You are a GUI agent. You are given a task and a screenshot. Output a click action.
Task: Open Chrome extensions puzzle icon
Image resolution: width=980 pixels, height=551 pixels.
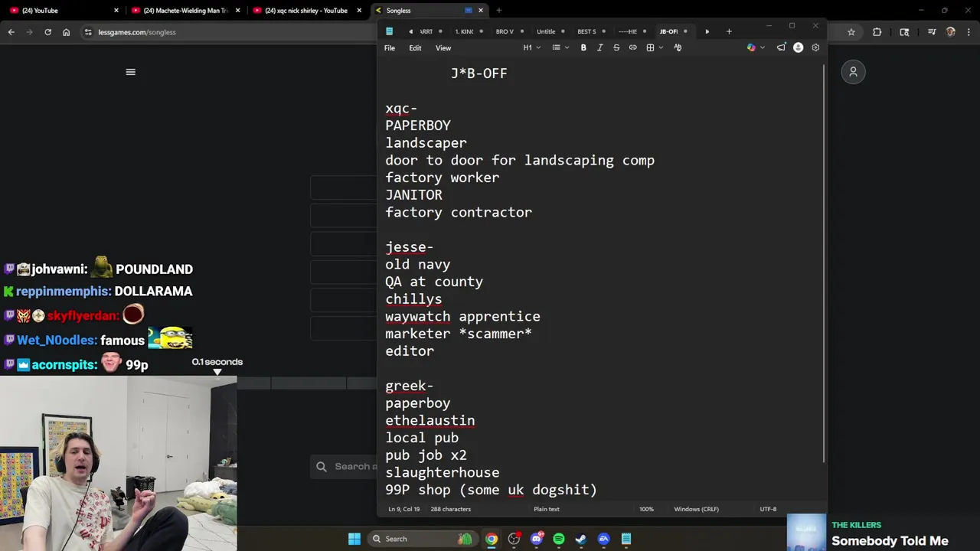(x=877, y=32)
